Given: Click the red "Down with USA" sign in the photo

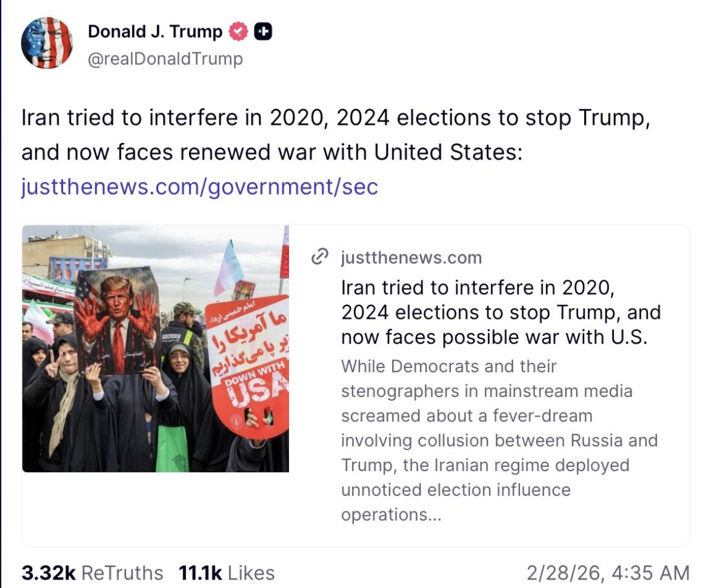Looking at the screenshot, I should 248,364.
